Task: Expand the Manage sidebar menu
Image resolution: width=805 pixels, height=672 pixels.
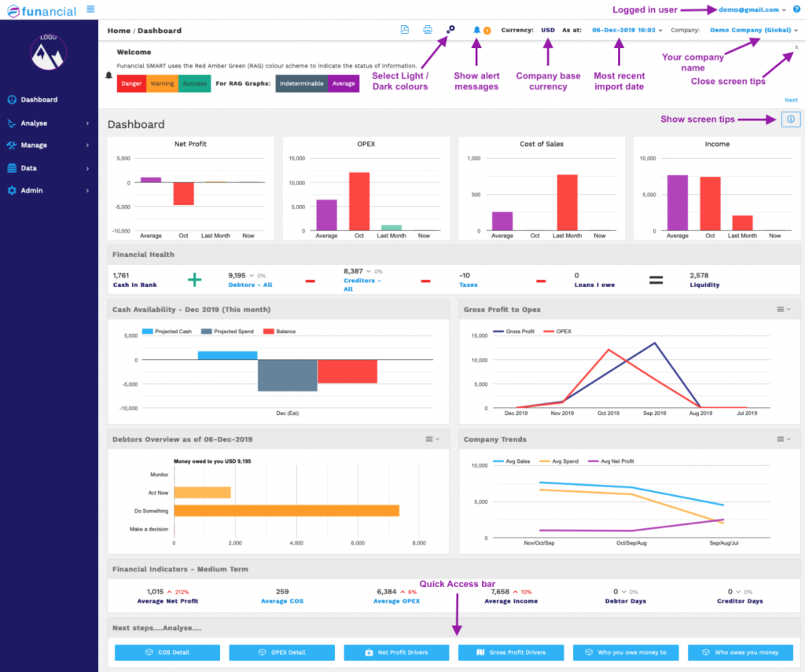Action: pyautogui.click(x=49, y=145)
